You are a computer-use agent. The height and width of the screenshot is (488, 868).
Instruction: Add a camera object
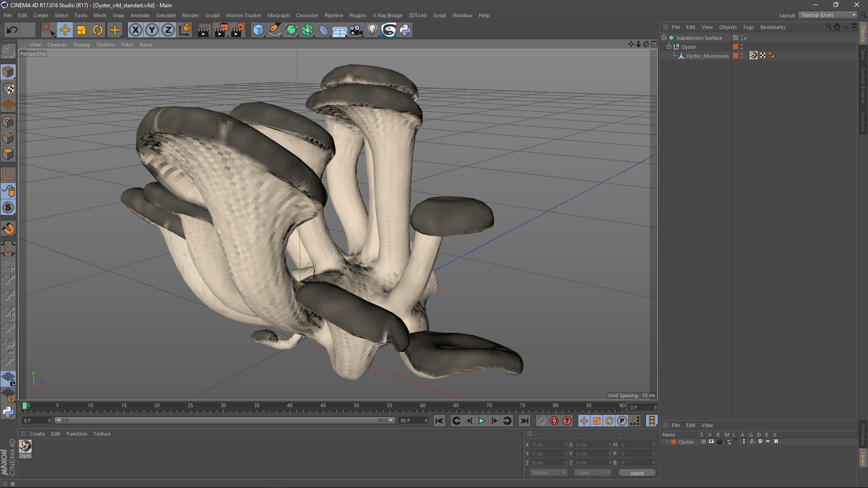point(356,30)
